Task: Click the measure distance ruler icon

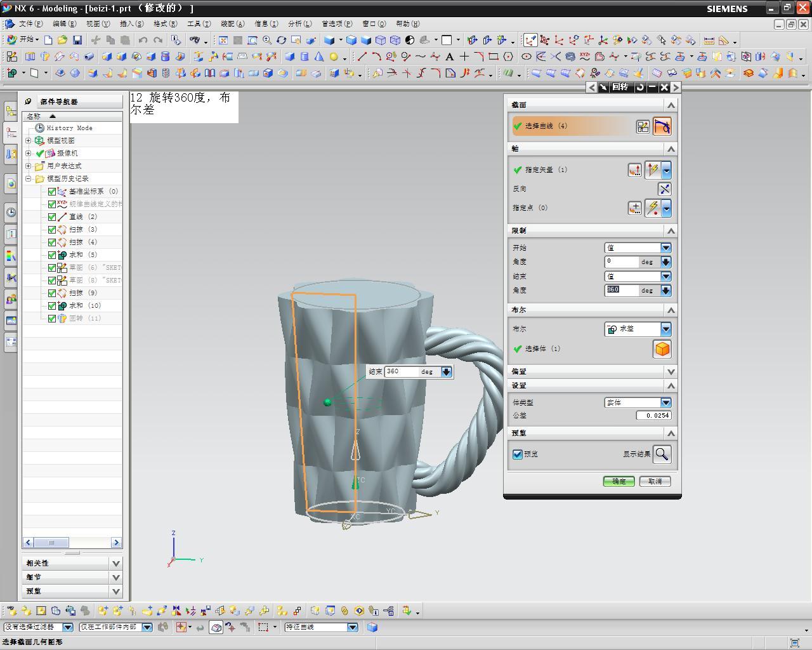Action: click(x=709, y=40)
